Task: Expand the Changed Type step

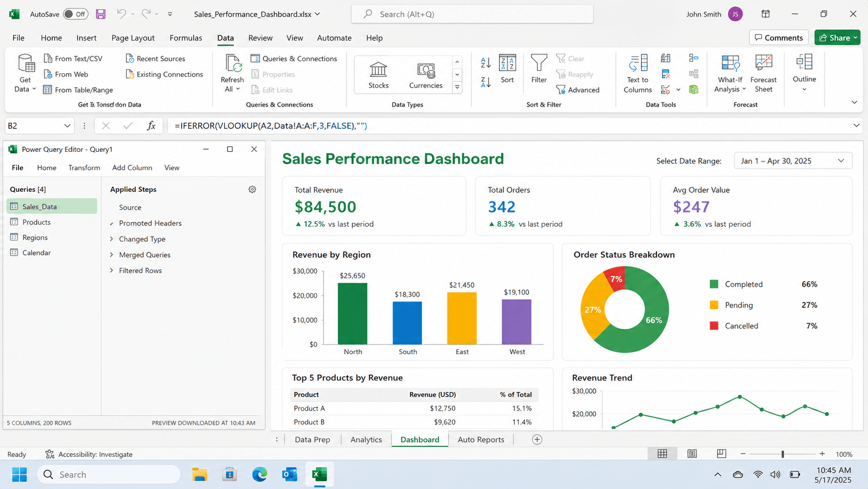Action: (x=112, y=239)
